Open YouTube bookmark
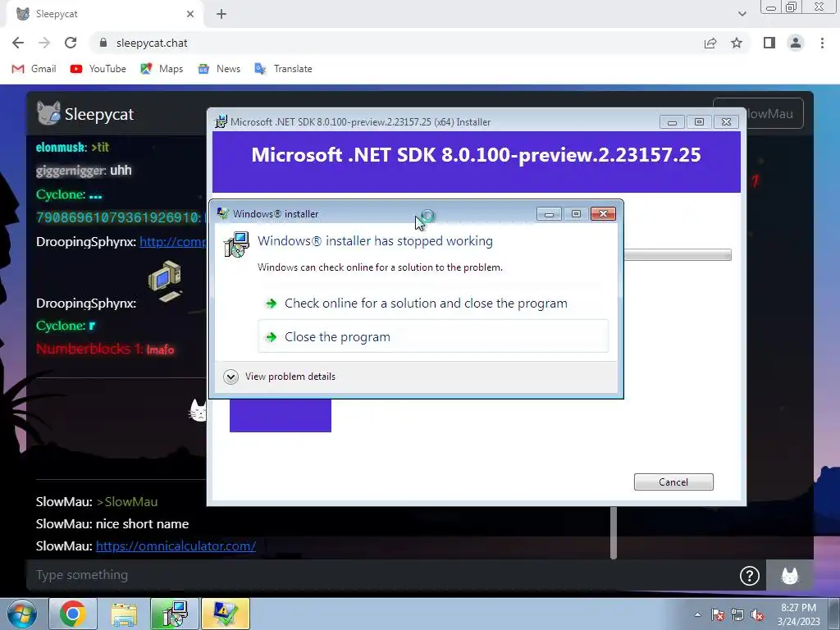The height and width of the screenshot is (630, 840). tap(98, 69)
